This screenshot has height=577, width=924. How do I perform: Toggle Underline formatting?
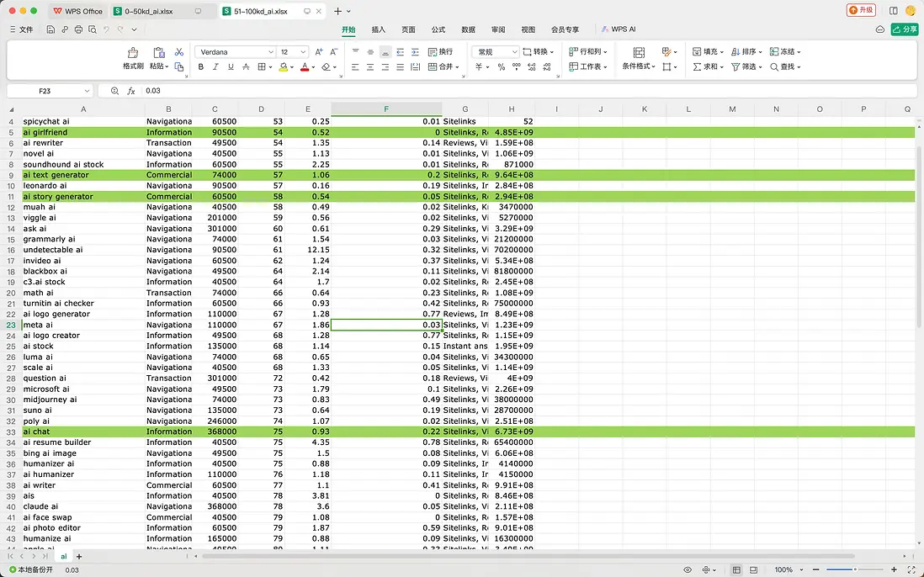(x=231, y=67)
